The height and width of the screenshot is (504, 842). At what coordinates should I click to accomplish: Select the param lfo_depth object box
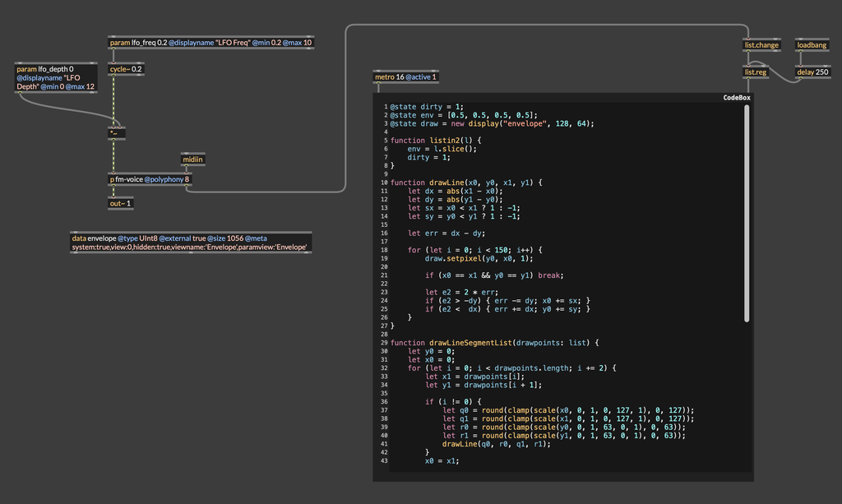point(56,78)
